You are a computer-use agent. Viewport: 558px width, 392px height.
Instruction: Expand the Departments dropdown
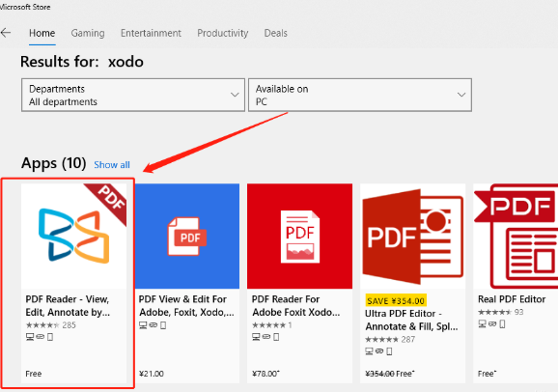click(x=133, y=95)
